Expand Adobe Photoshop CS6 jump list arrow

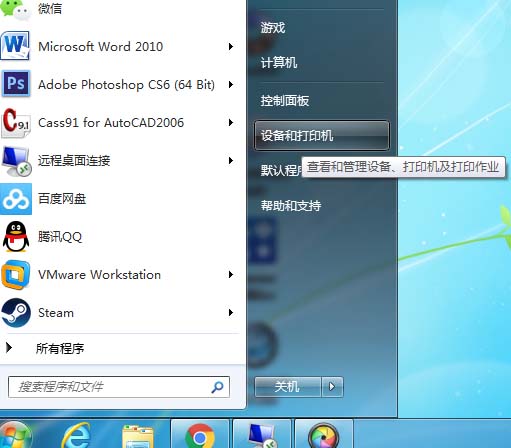(x=231, y=84)
